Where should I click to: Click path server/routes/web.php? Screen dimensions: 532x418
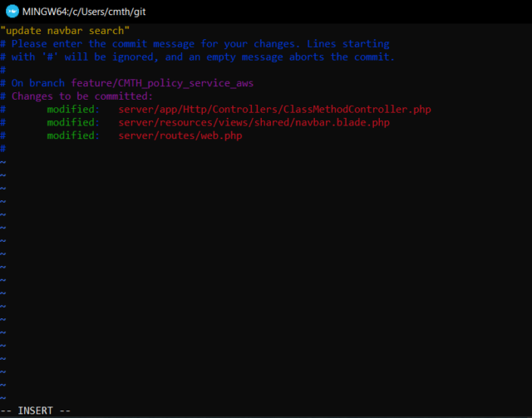(x=180, y=136)
